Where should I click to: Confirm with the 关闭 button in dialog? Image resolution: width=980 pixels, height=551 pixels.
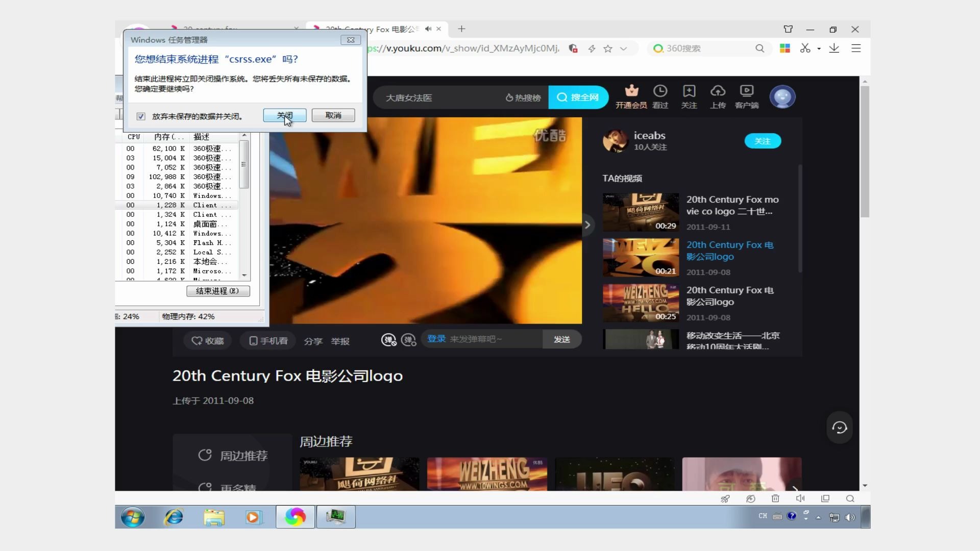[285, 115]
